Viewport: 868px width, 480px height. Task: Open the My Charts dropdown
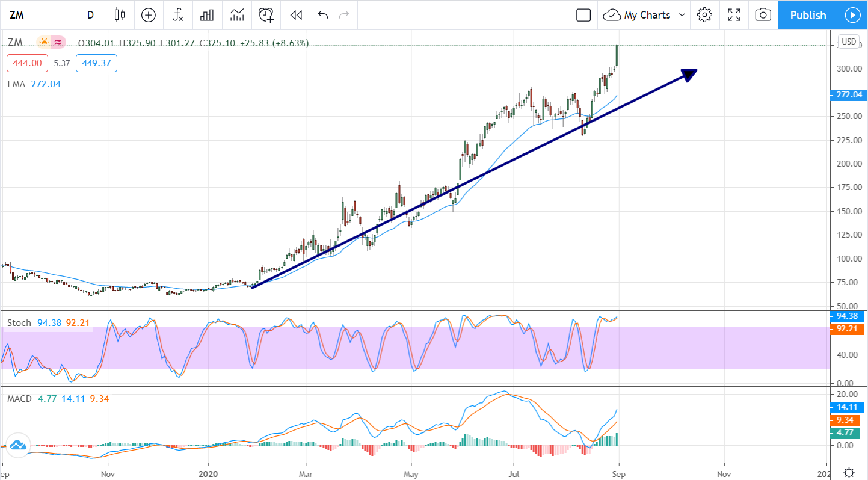tap(644, 15)
